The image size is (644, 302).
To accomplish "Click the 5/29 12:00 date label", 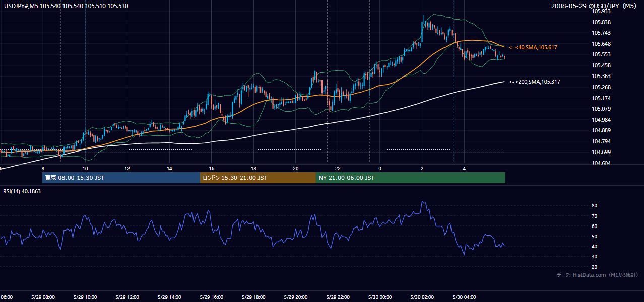I will coord(127,297).
